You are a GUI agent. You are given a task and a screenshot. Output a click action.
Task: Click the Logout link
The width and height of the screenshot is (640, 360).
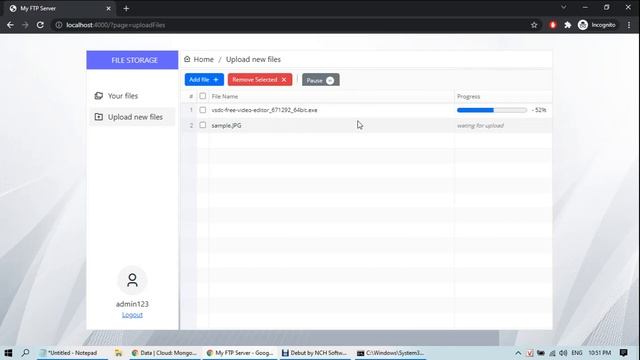[132, 315]
